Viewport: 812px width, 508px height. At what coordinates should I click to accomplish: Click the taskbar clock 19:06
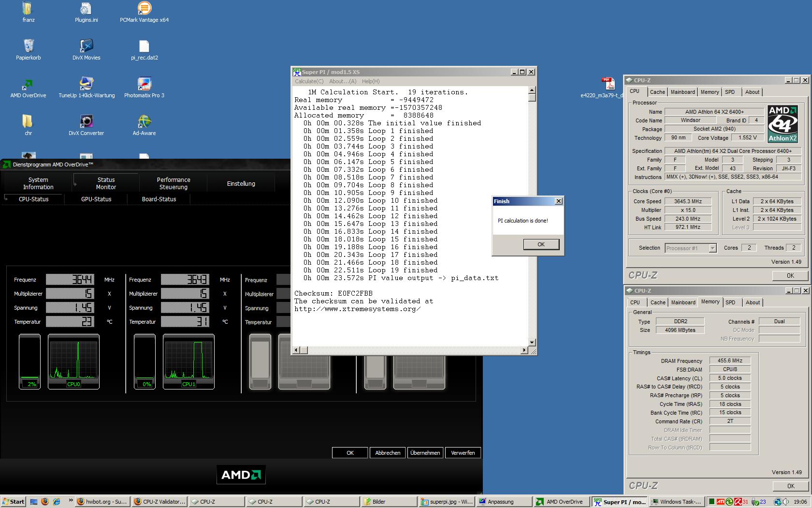click(800, 502)
